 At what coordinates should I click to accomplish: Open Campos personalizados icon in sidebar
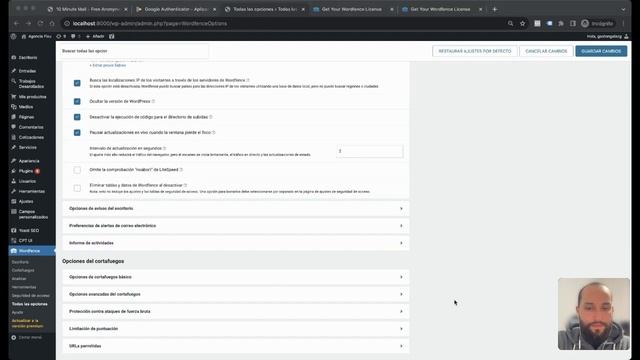(x=13, y=211)
